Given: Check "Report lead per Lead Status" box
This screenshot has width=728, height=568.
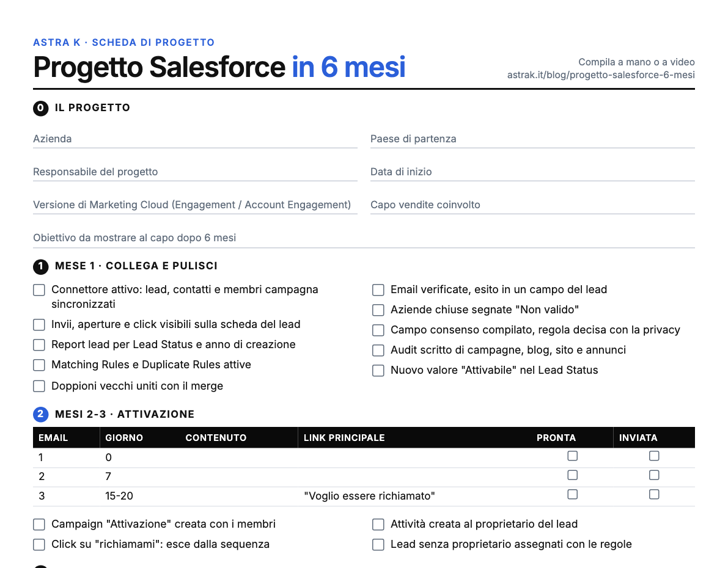Looking at the screenshot, I should (x=39, y=345).
